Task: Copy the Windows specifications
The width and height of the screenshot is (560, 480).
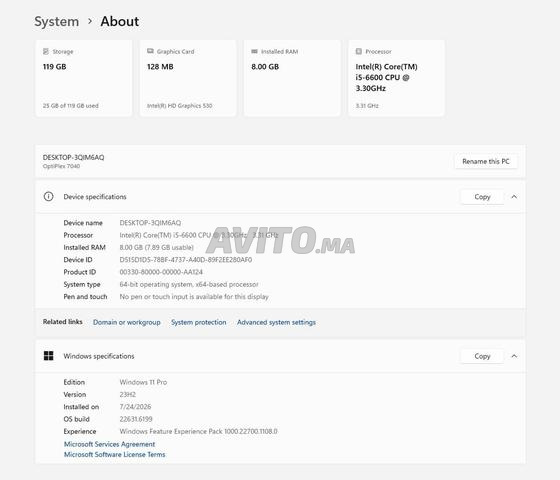Action: (482, 356)
